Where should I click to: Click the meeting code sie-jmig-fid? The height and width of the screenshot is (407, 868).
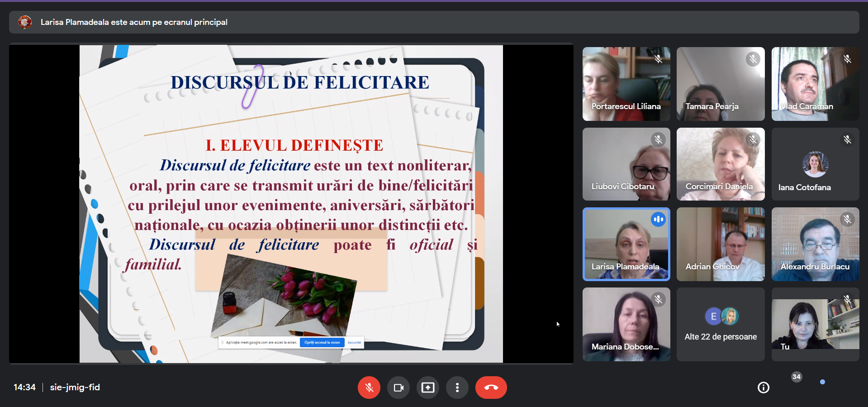click(x=75, y=388)
